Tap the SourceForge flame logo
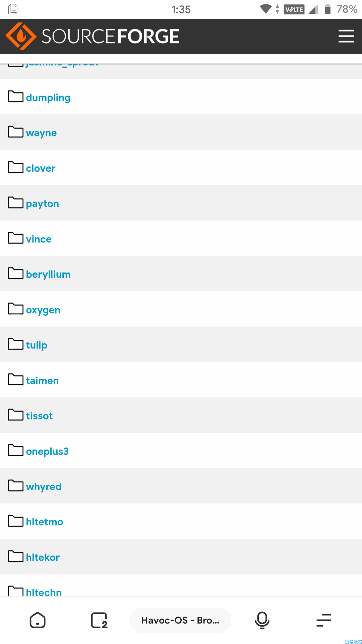This screenshot has width=362, height=644. [21, 36]
